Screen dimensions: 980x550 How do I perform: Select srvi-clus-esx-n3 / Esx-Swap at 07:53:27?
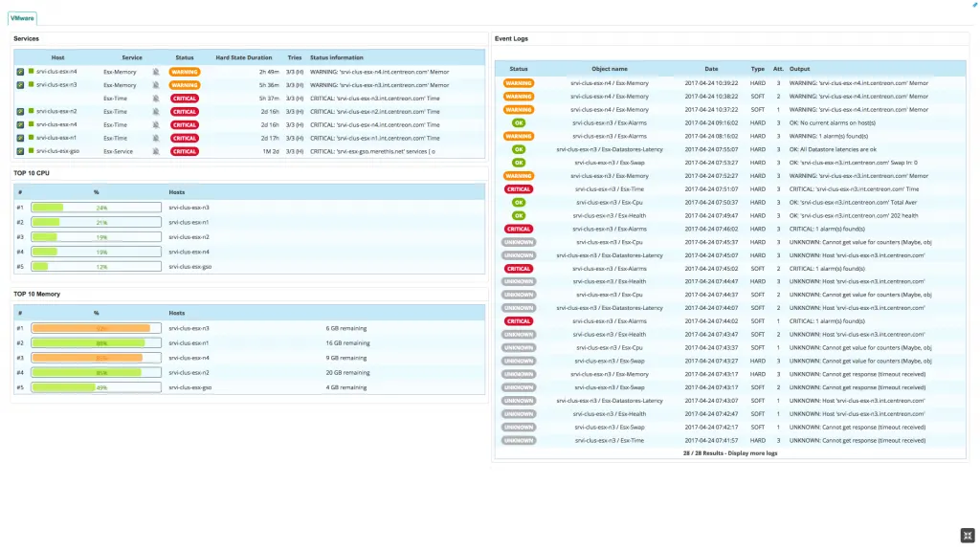point(610,163)
